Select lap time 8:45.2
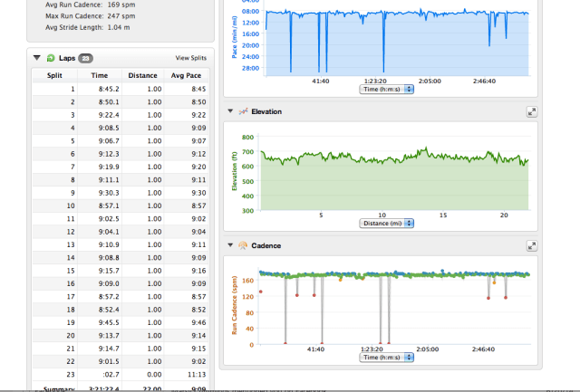The image size is (580, 392). (x=109, y=89)
